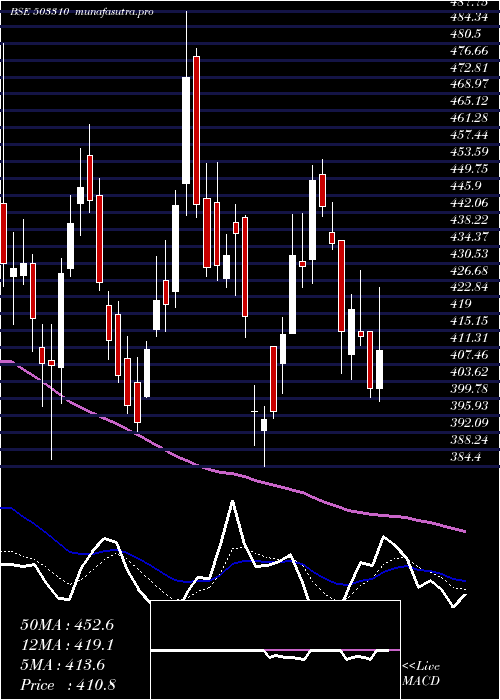This screenshot has width=500, height=700.
Task: Click the MACD histogram inset panel
Action: click(275, 650)
